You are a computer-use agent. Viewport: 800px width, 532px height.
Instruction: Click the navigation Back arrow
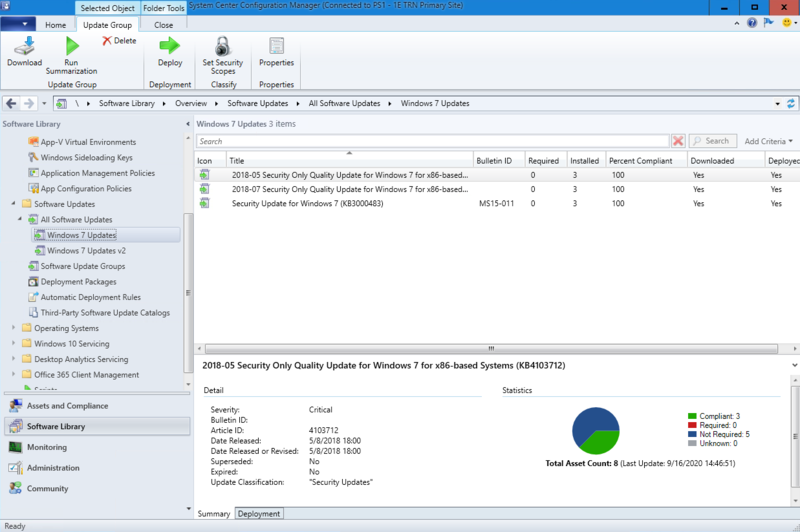click(12, 103)
